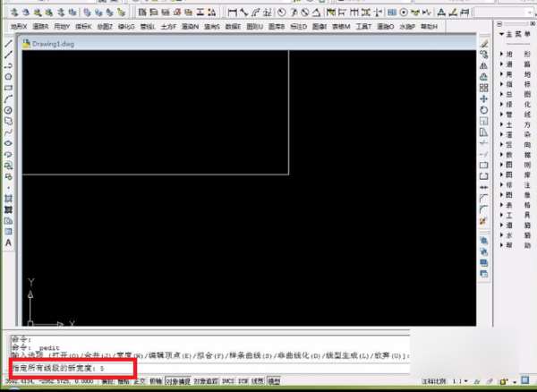The image size is (537, 392).
Task: Select the Chamfer tool
Action: click(483, 199)
